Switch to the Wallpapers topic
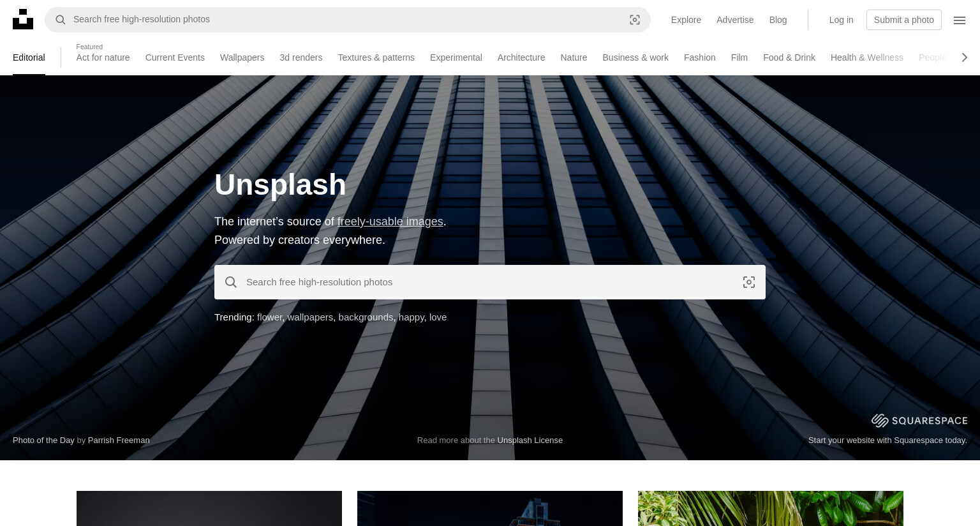Screen dimensions: 980x526 242,57
